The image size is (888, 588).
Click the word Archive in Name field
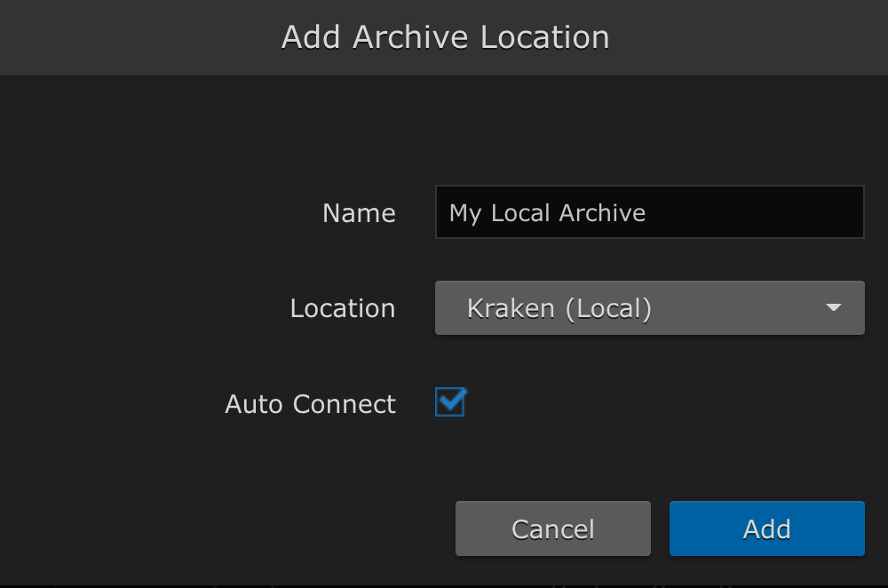(x=602, y=213)
